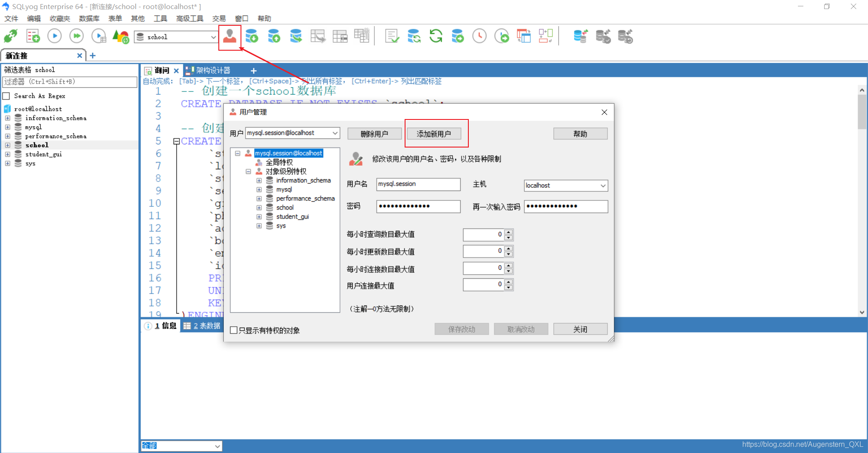
Task: Collapse the 对象级别特权 tree node
Action: [248, 172]
